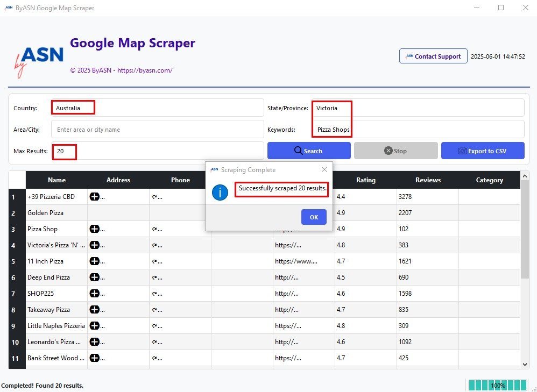
Task: Click the 11 Inch Pizza phone icon
Action: click(x=155, y=261)
